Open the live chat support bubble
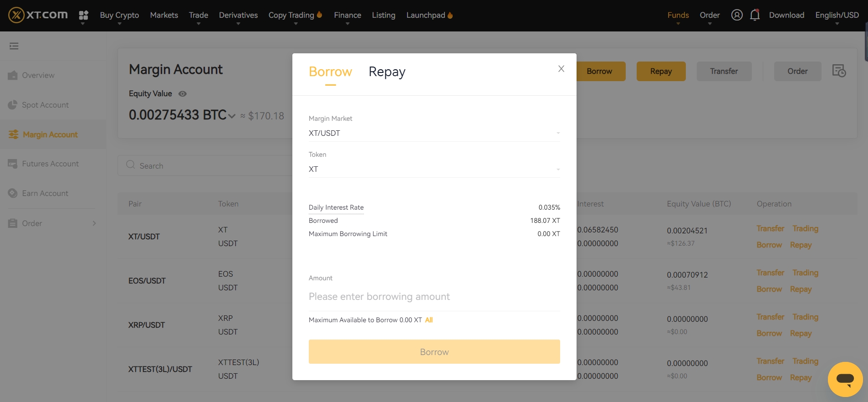Screen dimensions: 868x402 (845, 379)
